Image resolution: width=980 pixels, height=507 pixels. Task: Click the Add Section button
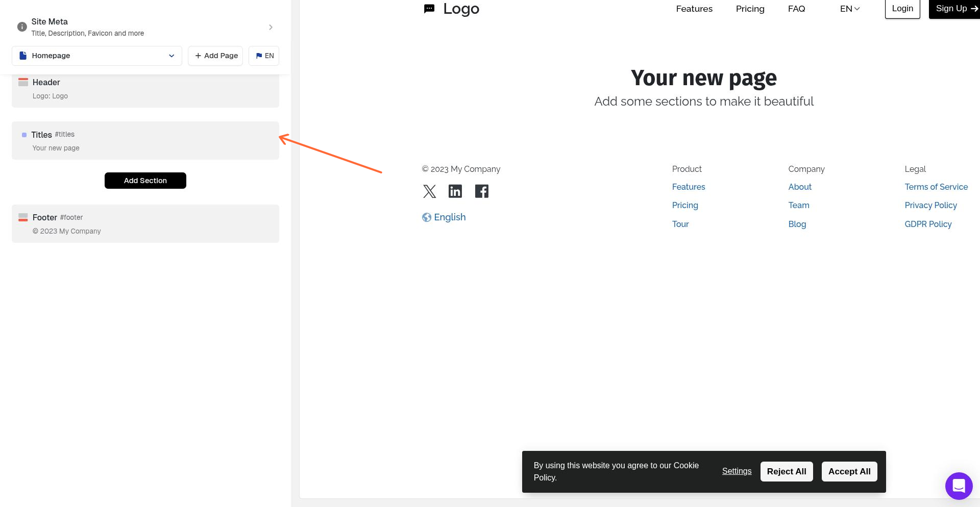[x=145, y=180]
